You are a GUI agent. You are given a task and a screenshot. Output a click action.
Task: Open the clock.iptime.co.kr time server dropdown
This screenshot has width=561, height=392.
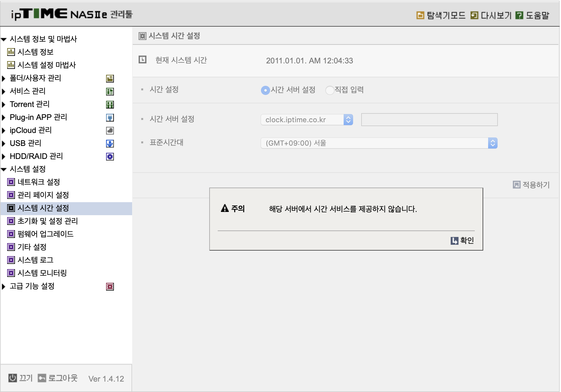pos(307,120)
